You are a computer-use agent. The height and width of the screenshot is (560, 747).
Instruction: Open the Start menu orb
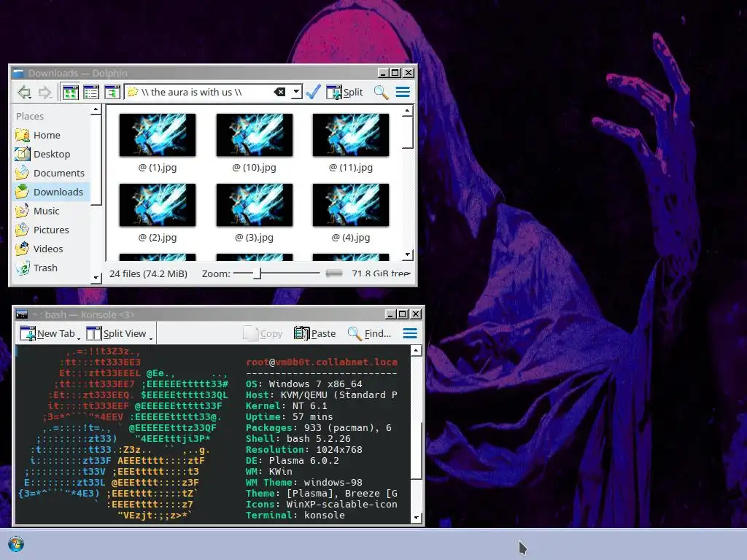[x=16, y=544]
